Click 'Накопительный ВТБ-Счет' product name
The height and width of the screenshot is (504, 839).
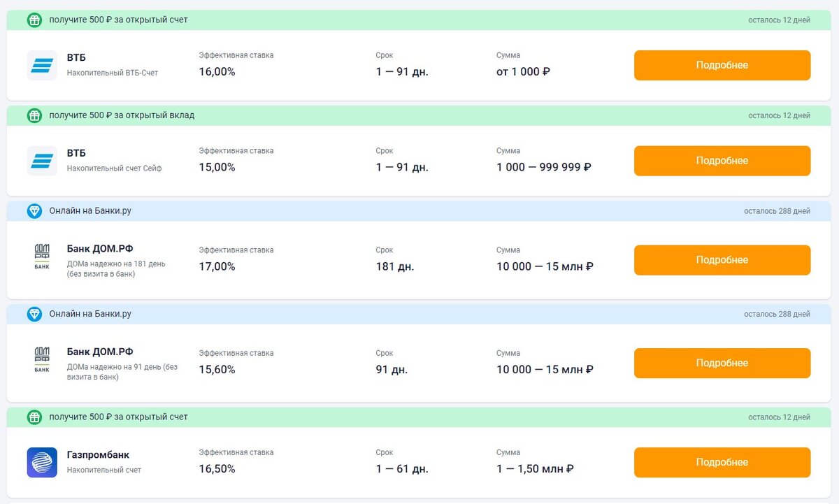(113, 73)
